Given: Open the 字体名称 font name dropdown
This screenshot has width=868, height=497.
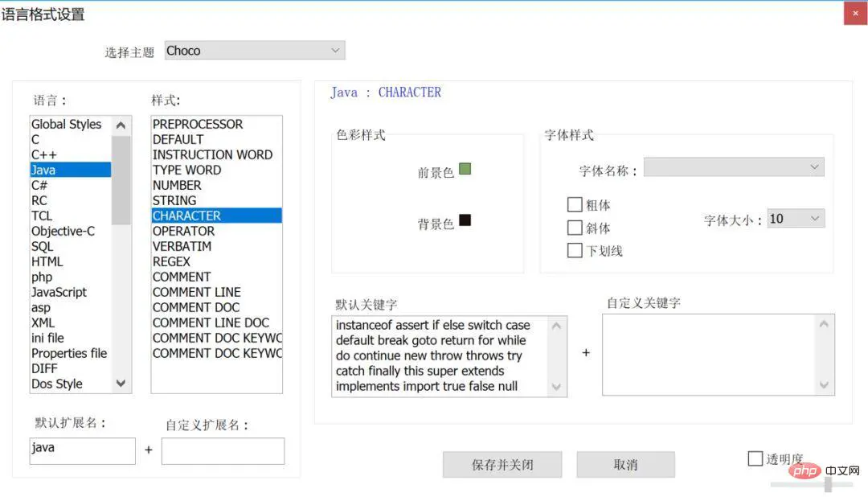Looking at the screenshot, I should 733,166.
